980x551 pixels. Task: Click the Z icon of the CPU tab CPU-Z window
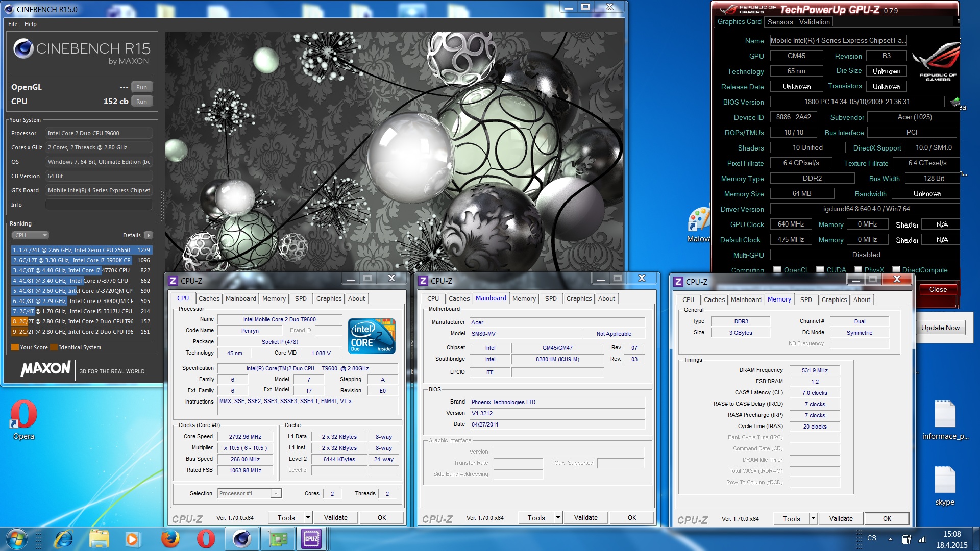pos(173,281)
